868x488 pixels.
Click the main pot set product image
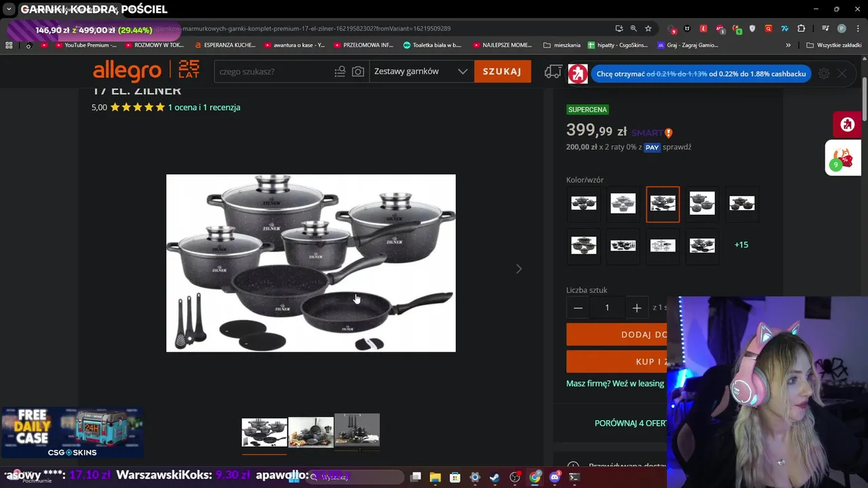pos(311,263)
